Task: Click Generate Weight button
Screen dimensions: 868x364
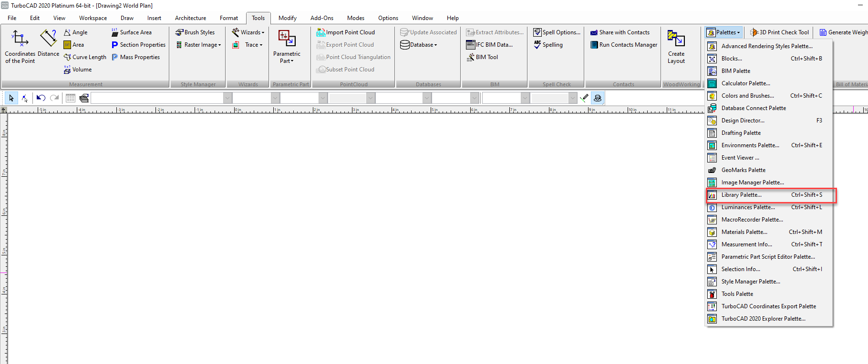Action: [843, 32]
